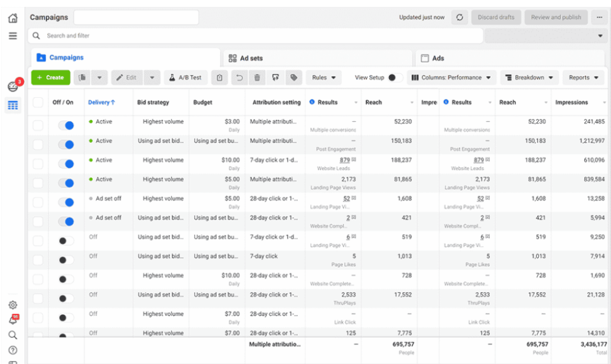Tick checkbox of $3.00 budget campaign row
The image size is (611, 364).
coord(38,125)
